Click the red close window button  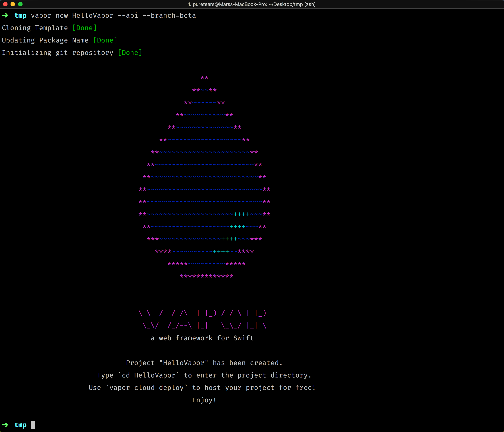(5, 4)
